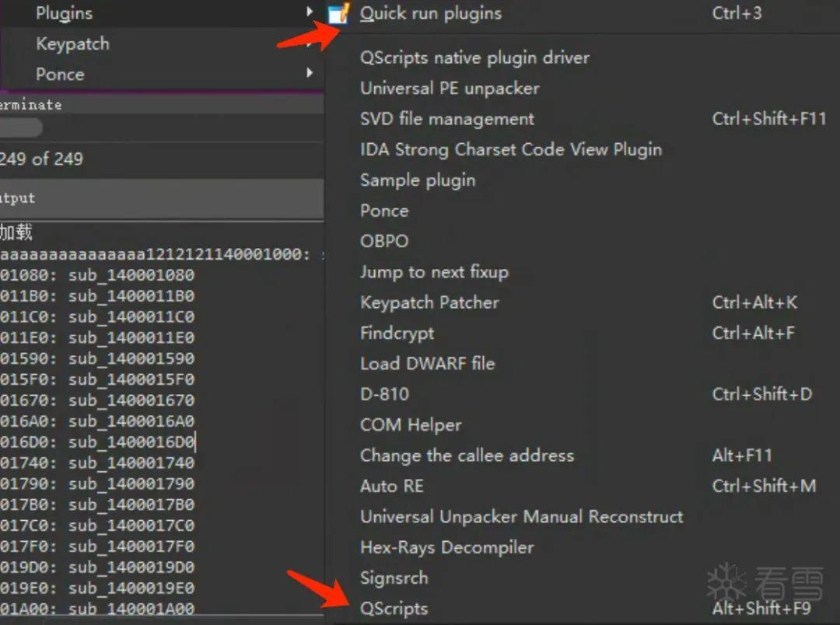Image resolution: width=840 pixels, height=625 pixels.
Task: Select Jump to next fixup
Action: tap(434, 271)
